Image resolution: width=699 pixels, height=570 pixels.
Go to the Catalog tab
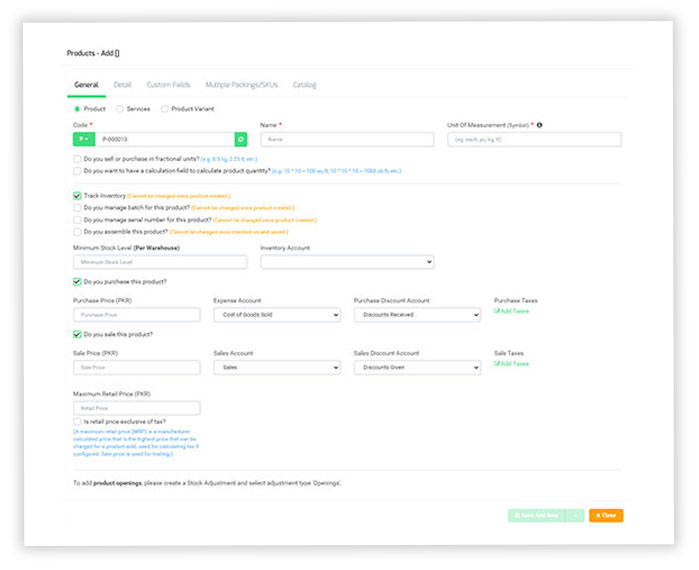coord(304,85)
